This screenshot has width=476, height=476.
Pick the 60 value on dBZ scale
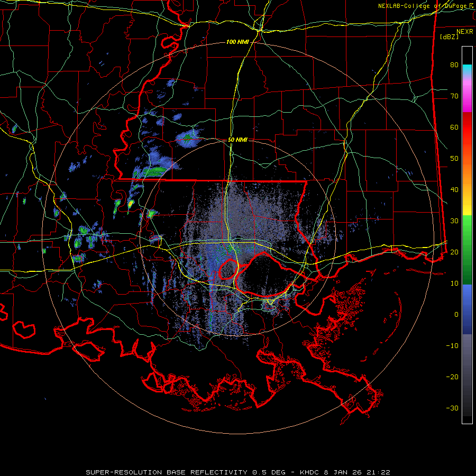pos(454,127)
